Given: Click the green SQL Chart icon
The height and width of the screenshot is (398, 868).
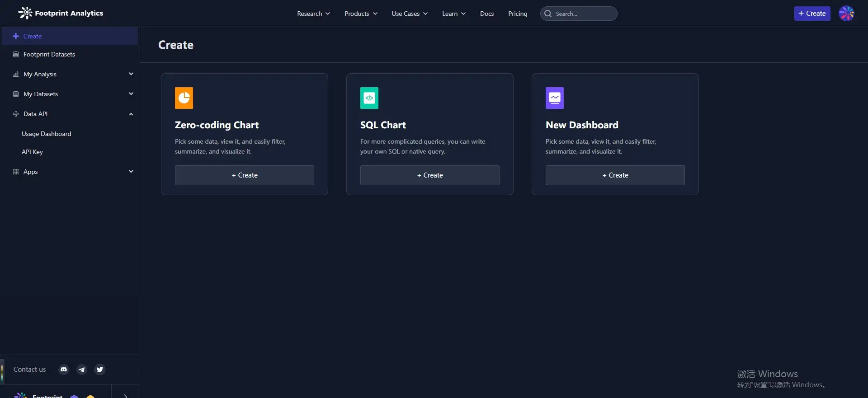Looking at the screenshot, I should pyautogui.click(x=369, y=98).
